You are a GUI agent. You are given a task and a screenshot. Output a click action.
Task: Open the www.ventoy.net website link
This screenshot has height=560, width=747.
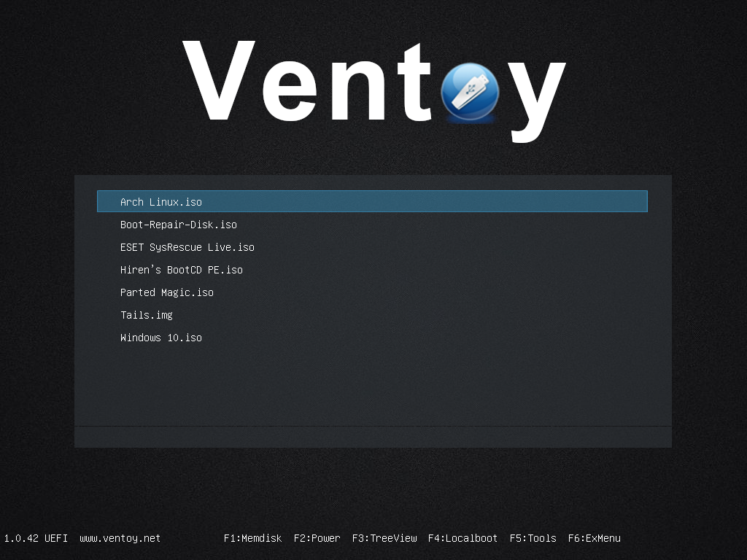120,538
